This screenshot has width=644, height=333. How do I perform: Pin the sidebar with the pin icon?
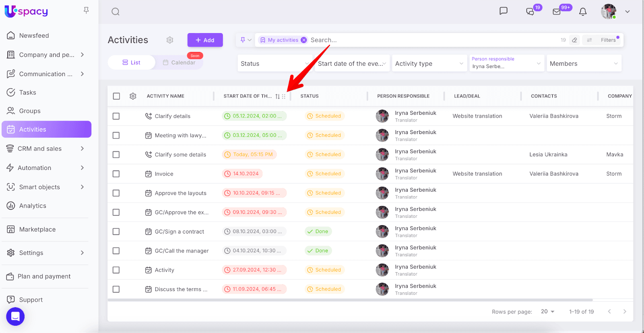(86, 10)
